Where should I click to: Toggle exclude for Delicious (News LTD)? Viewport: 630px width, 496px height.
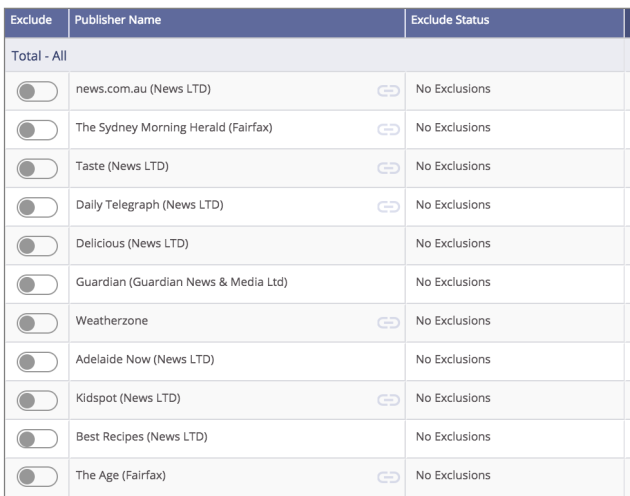click(x=37, y=246)
